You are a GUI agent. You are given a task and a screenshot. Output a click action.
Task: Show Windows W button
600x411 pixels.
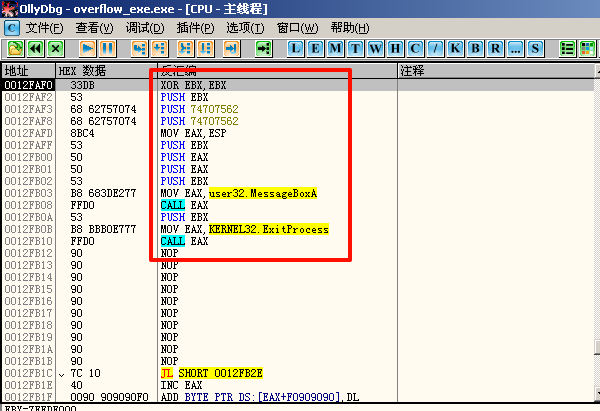point(375,49)
